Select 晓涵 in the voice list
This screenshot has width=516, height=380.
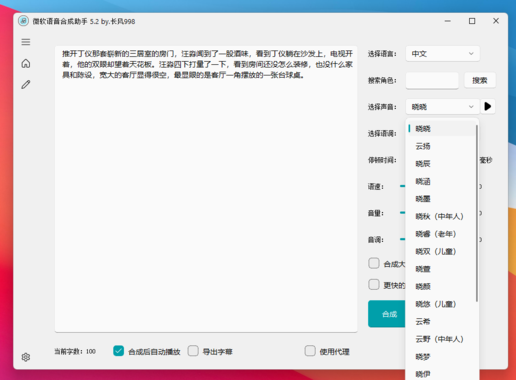[x=441, y=181]
